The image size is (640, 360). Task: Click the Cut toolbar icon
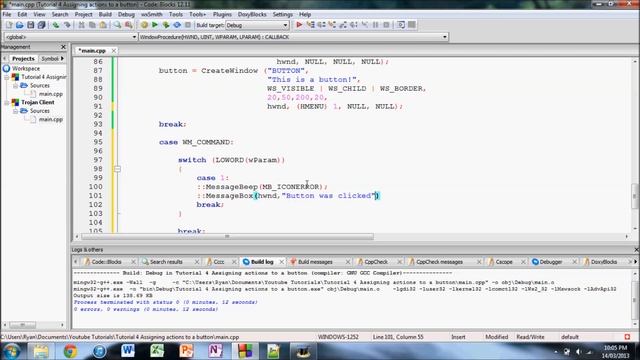pyautogui.click(x=81, y=25)
